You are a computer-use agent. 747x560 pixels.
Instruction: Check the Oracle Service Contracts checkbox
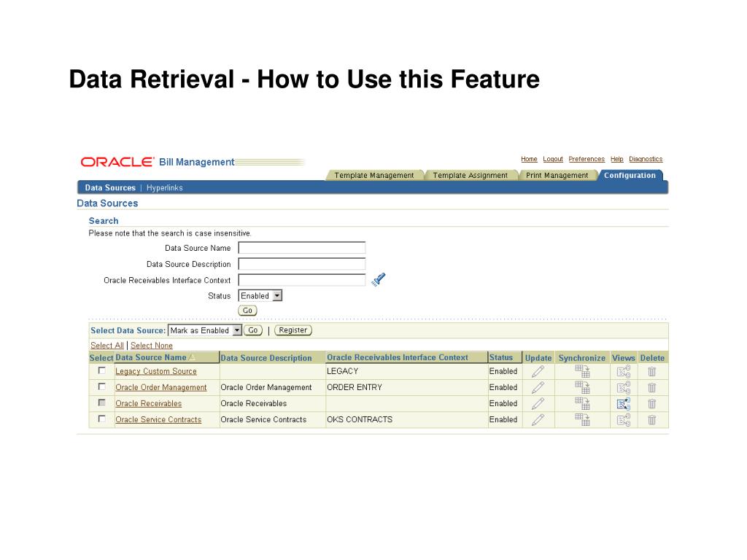pos(101,419)
